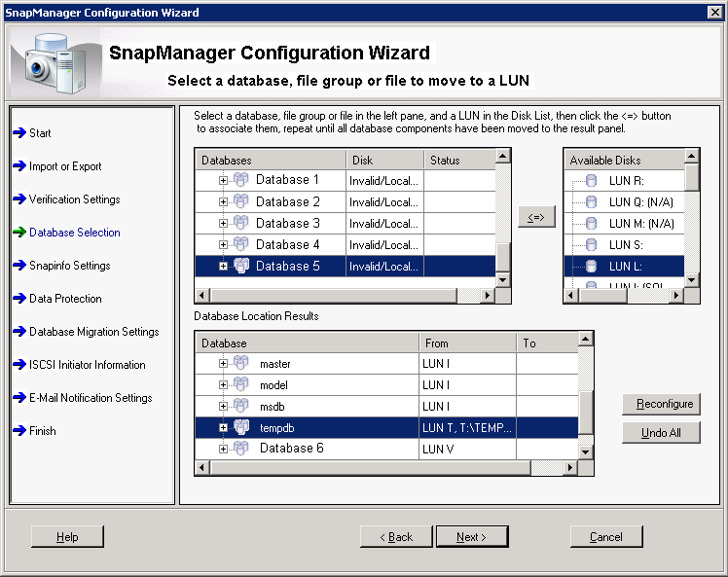Select the 'LUN Q: (N/A)' disk row
Screen dimensions: 728x577
tap(625, 202)
